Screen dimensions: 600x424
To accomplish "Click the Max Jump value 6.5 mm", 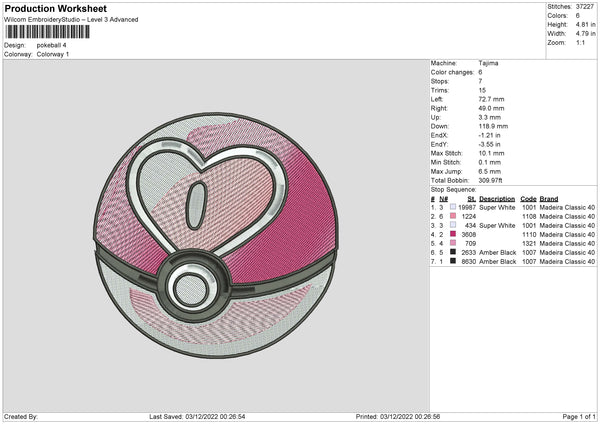I will pos(489,172).
